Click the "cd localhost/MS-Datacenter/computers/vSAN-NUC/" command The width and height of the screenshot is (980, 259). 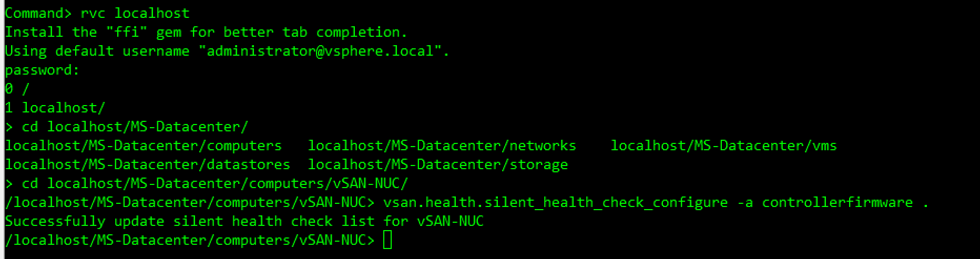(x=215, y=183)
